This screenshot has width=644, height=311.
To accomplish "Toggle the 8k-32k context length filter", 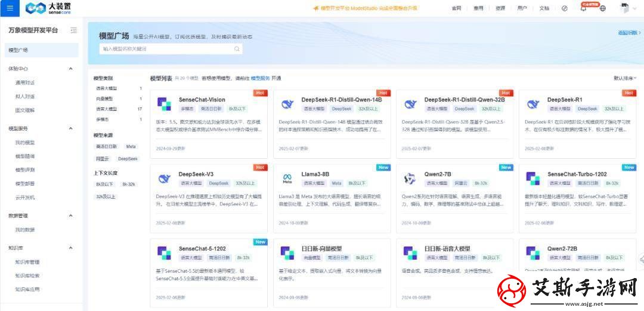I will tap(129, 184).
